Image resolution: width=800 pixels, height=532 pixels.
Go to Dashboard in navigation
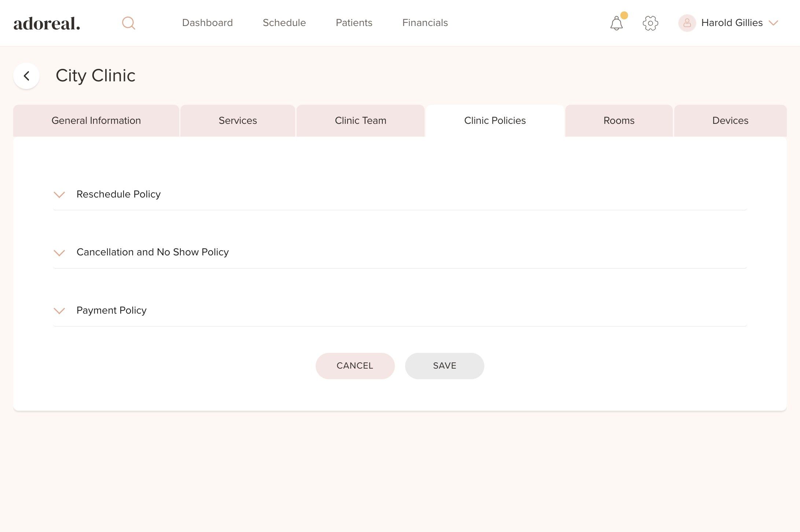(207, 23)
